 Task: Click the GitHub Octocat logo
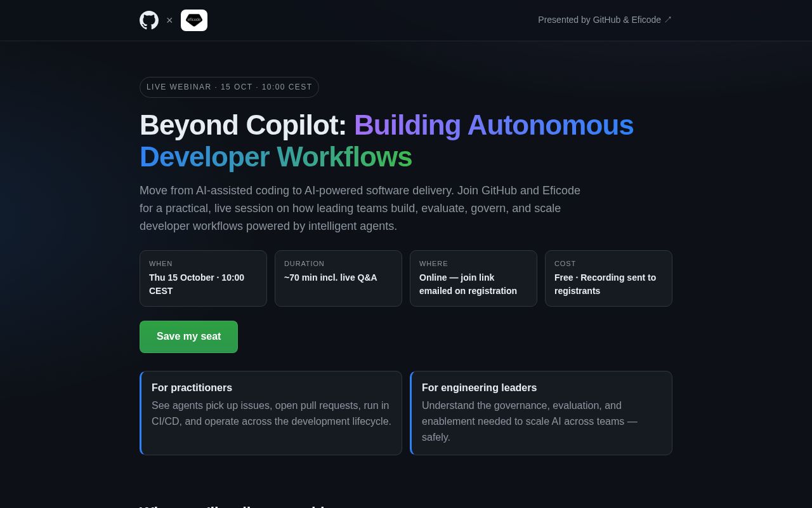149,20
